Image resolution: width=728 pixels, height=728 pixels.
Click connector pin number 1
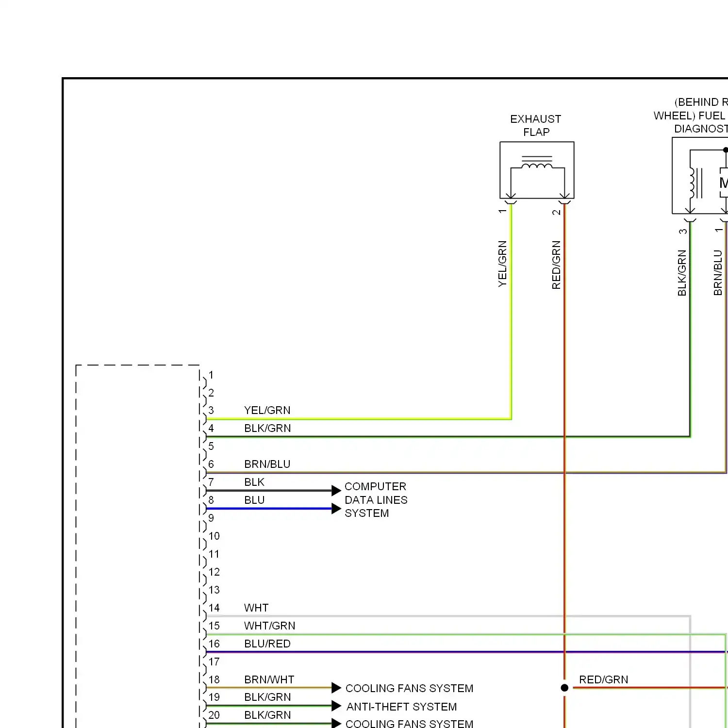click(x=211, y=375)
